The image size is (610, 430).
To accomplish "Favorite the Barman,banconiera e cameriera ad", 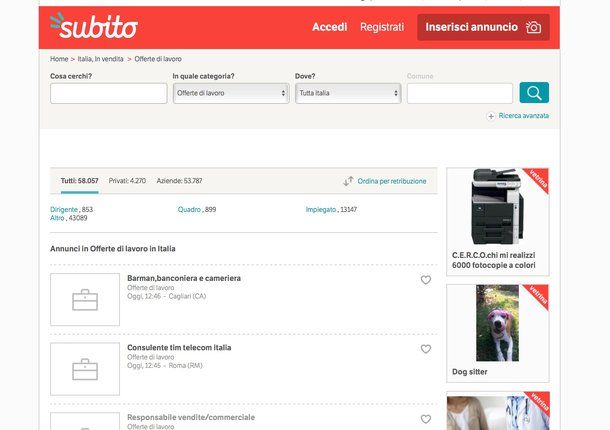I will tap(426, 280).
